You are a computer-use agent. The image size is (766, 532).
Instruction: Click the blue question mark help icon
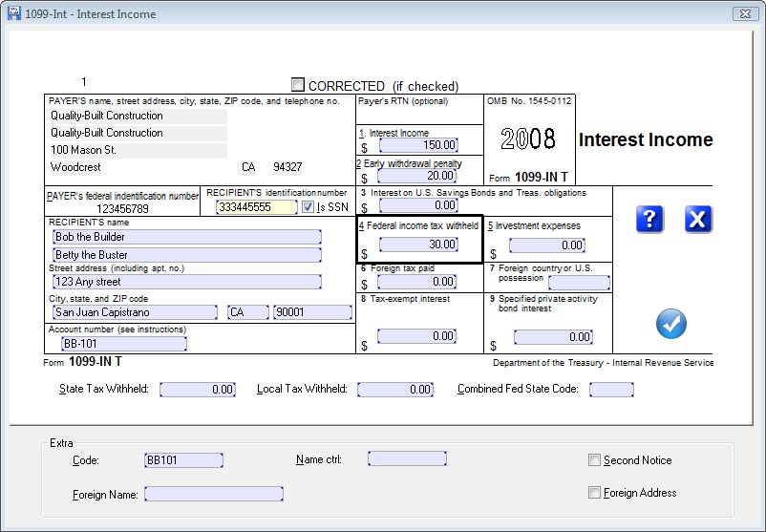pos(649,219)
